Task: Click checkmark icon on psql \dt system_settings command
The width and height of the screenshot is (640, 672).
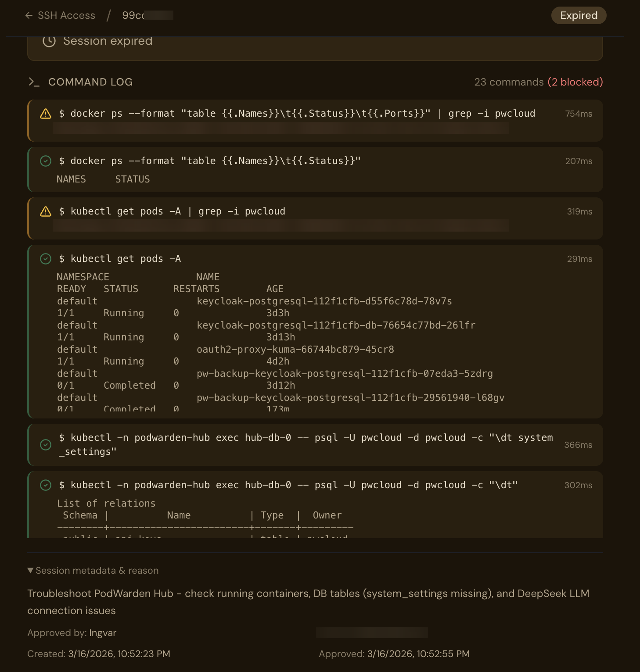Action: (46, 445)
